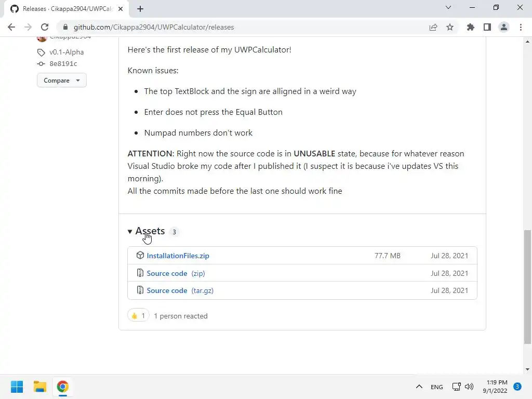Screen dimensions: 532x399
Task: Click the commit icon beside 8e8191c
Action: pos(41,64)
